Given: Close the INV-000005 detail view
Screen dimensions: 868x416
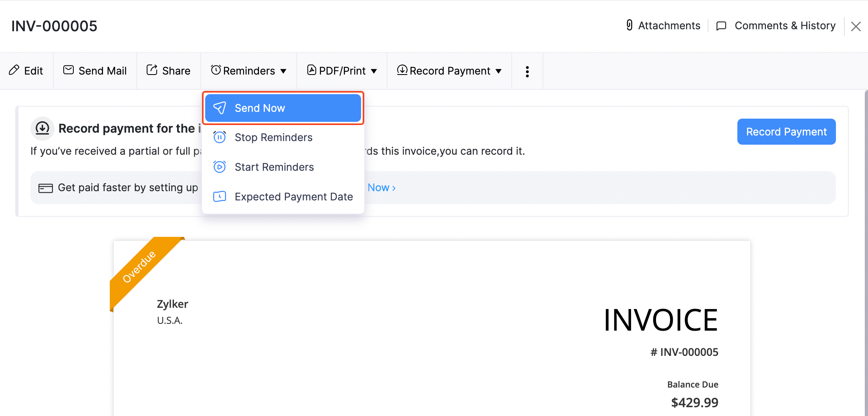Looking at the screenshot, I should tap(856, 26).
